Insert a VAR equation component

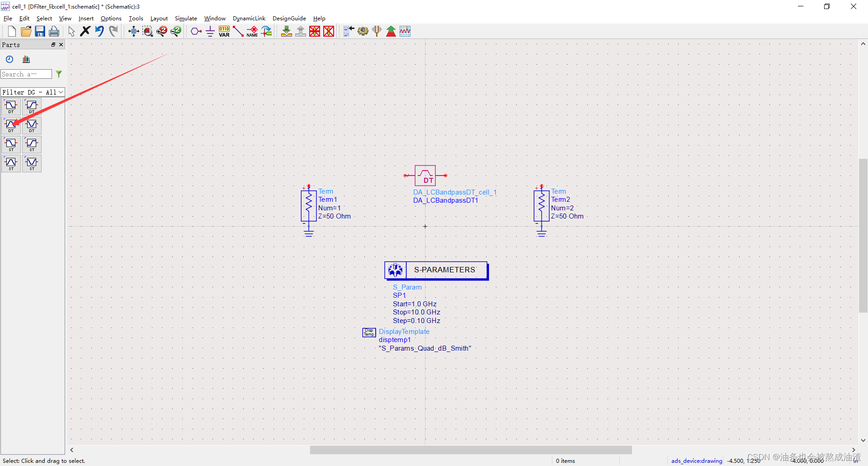224,31
